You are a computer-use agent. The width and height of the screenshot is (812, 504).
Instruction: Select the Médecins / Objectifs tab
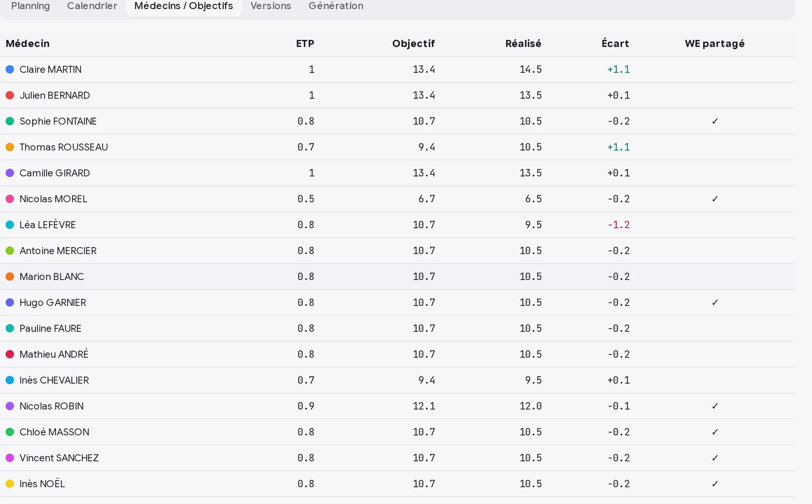[184, 6]
